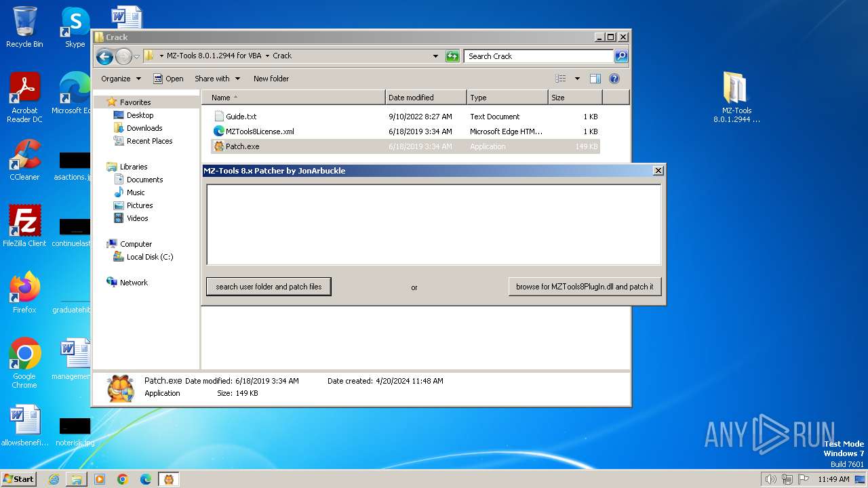Click the taskbar clock 11:49 AM
This screenshot has height=488, width=868.
(x=833, y=479)
